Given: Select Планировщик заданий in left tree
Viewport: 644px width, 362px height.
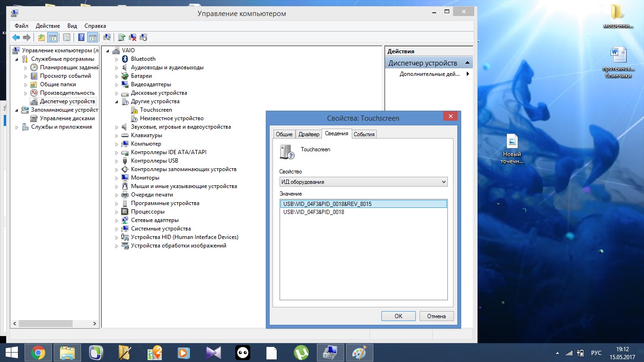Looking at the screenshot, I should pos(69,67).
